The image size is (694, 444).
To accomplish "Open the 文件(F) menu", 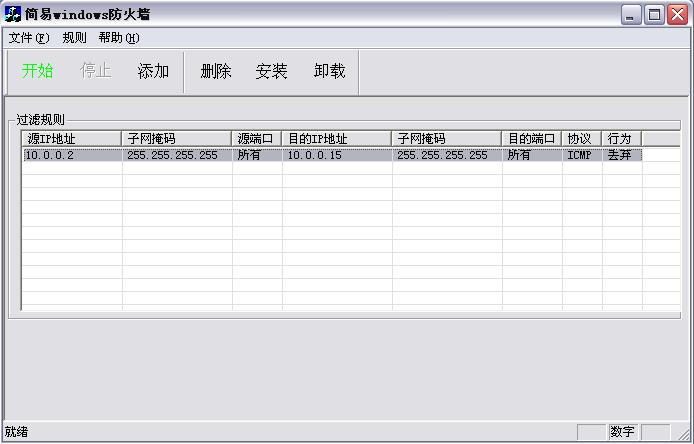I will pyautogui.click(x=29, y=38).
